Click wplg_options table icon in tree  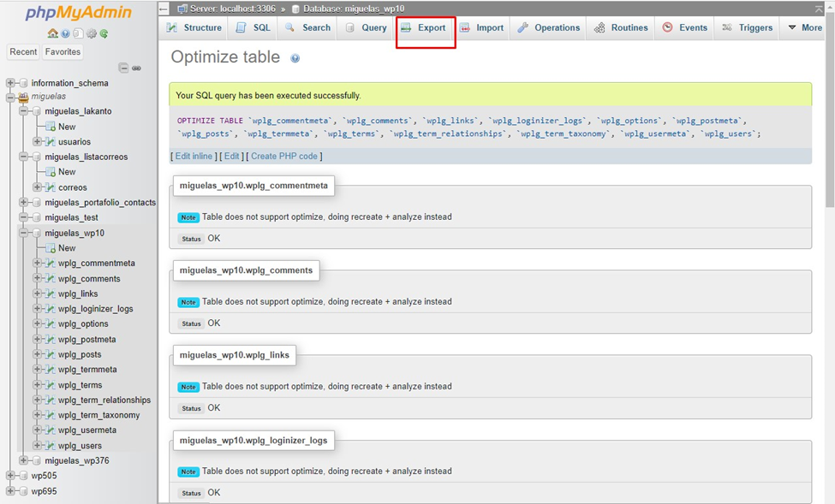(x=51, y=323)
